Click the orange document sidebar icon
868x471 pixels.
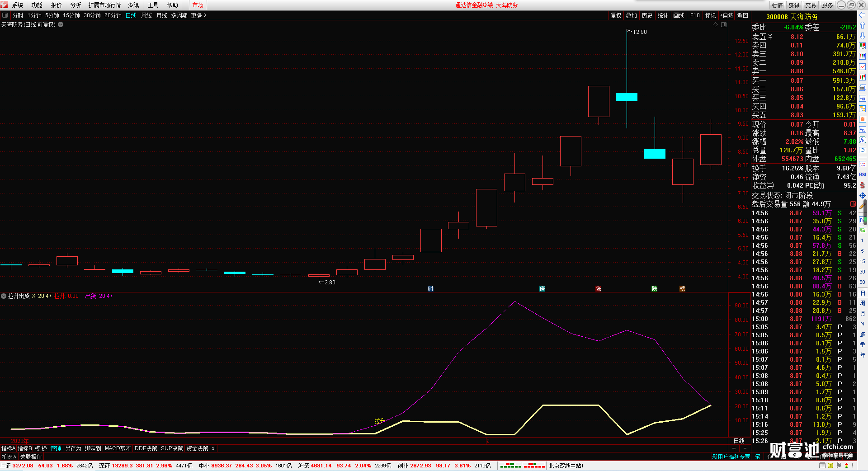[x=863, y=119]
